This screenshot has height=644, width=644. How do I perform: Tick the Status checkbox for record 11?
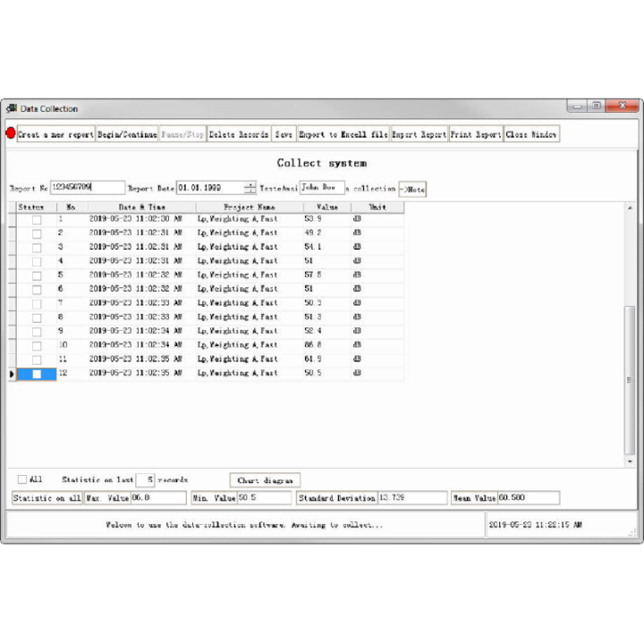[x=37, y=360]
